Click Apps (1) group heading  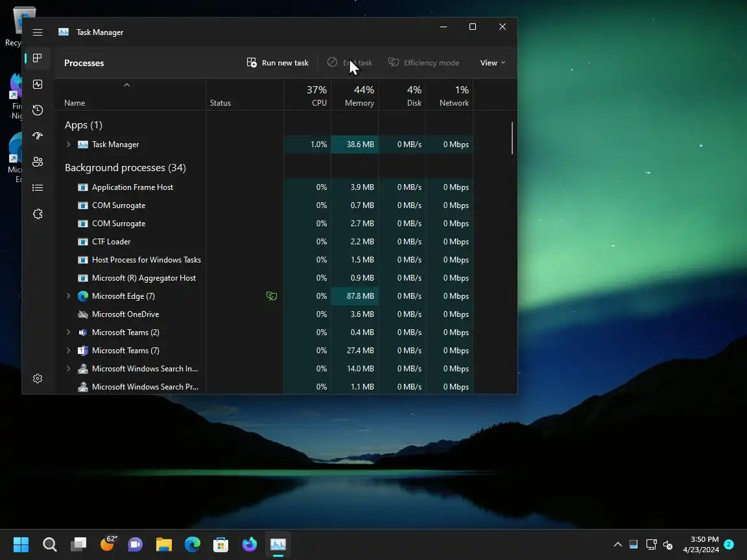pos(84,124)
